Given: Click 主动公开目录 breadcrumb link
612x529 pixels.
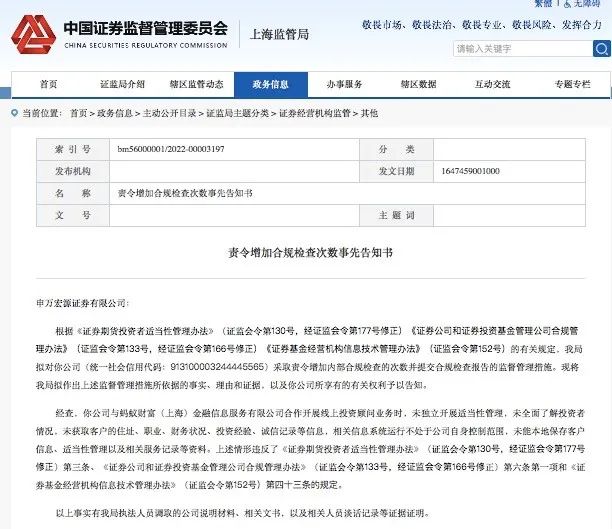Looking at the screenshot, I should point(169,113).
